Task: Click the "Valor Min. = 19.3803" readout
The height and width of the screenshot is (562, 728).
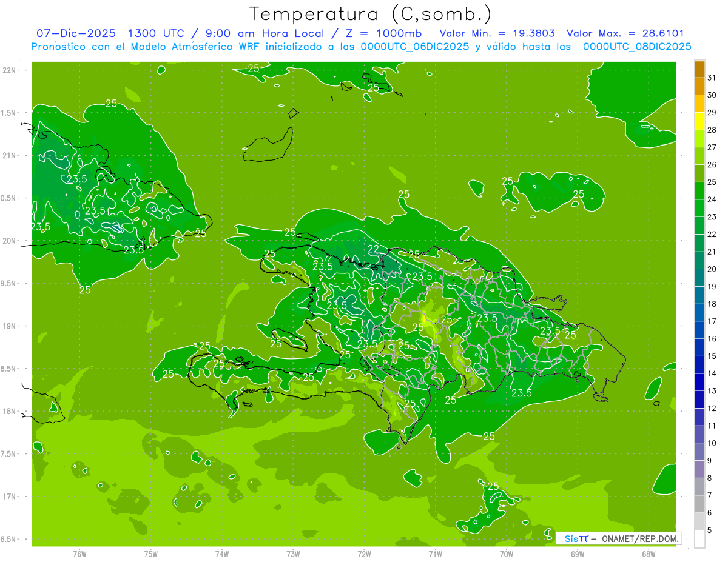Action: tap(497, 34)
